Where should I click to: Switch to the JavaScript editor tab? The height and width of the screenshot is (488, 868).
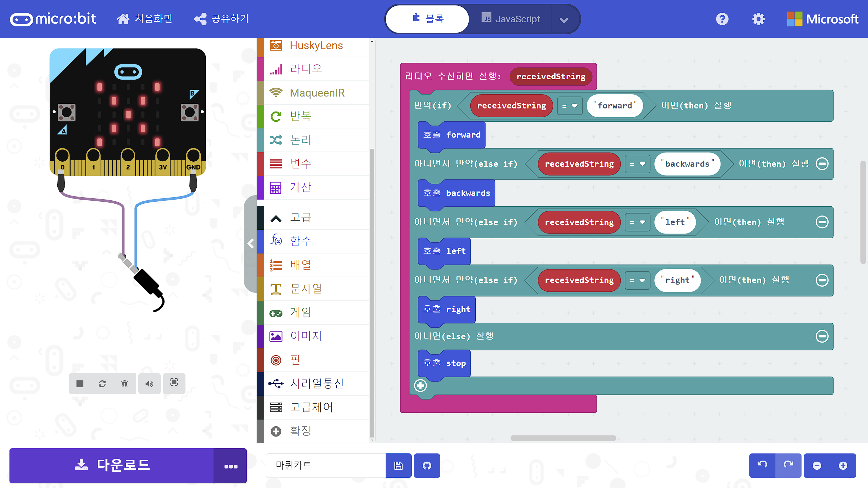(x=511, y=19)
